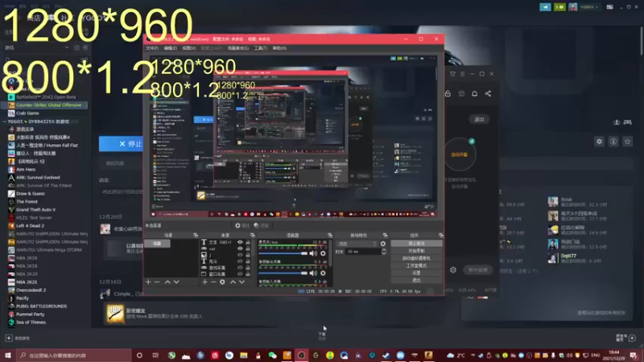The image size is (644, 362).
Task: Mute the 麦克风/Aux speaker icon
Action: [x=313, y=253]
